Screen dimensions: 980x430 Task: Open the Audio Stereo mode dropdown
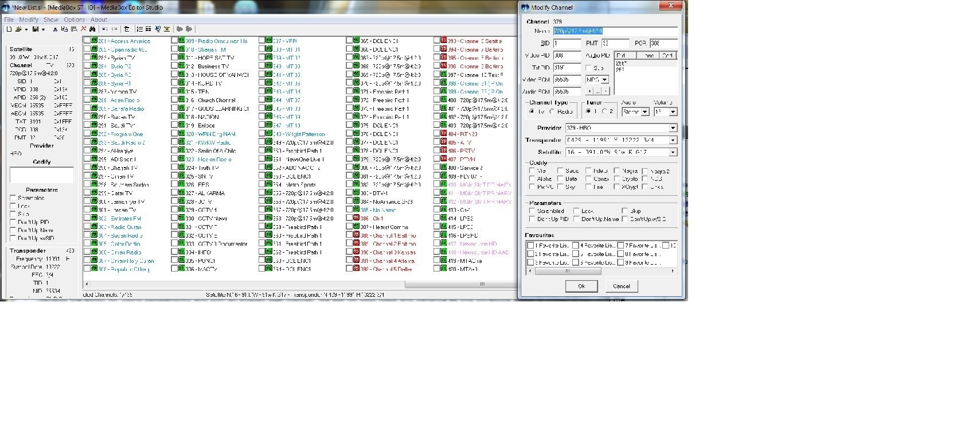click(645, 111)
